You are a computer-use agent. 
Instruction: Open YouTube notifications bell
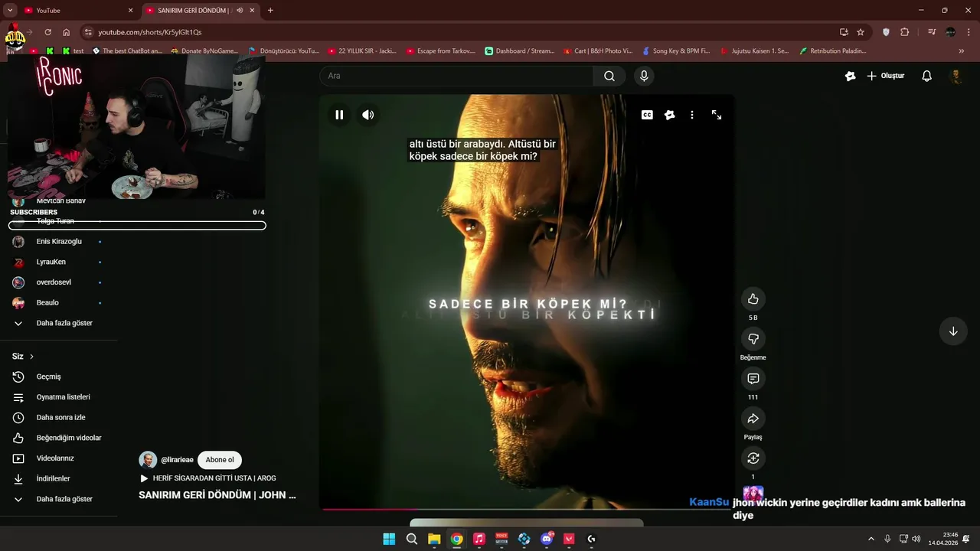[926, 76]
